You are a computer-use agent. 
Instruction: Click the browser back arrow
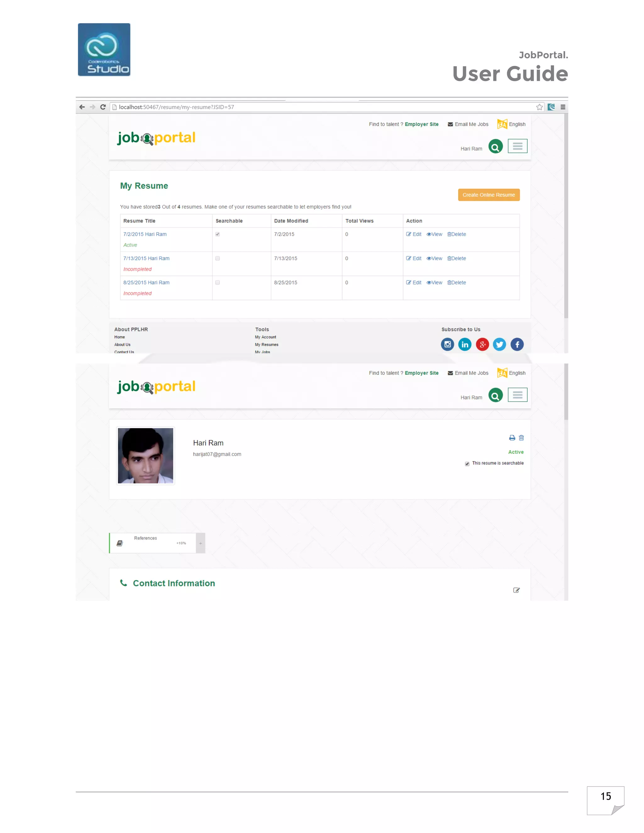click(82, 107)
